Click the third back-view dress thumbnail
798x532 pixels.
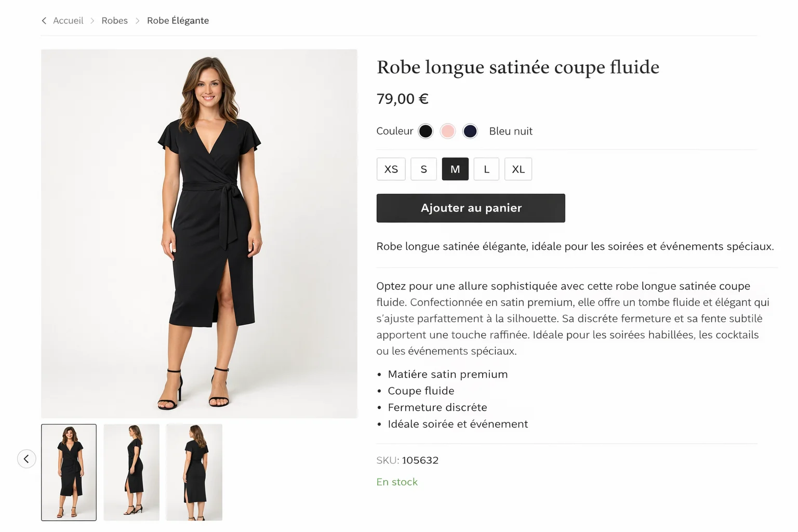pos(194,472)
